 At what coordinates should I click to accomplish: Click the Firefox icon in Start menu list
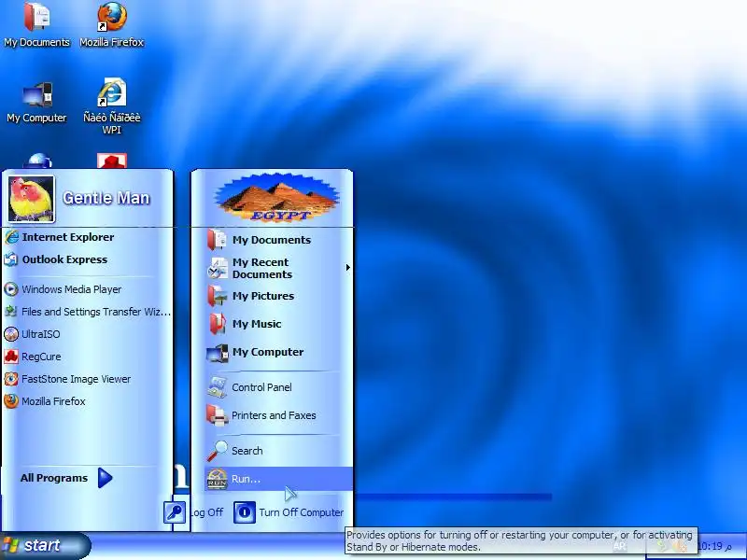11,401
